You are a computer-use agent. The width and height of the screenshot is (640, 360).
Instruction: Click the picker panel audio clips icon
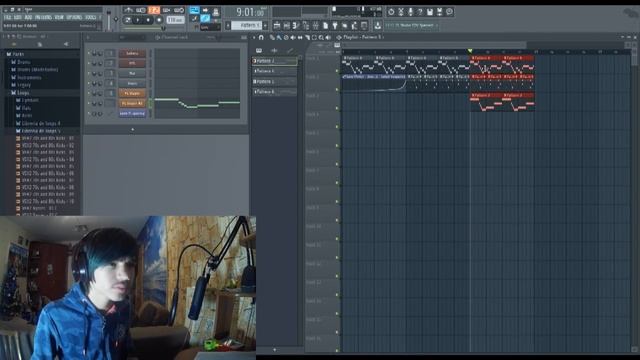pyautogui.click(x=274, y=51)
